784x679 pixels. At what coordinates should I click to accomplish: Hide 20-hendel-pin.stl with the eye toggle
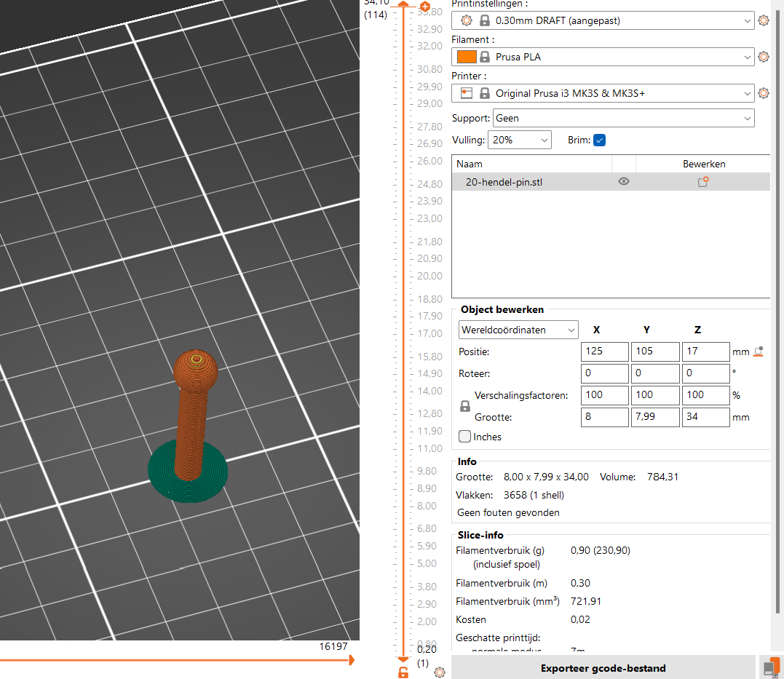pyautogui.click(x=623, y=181)
